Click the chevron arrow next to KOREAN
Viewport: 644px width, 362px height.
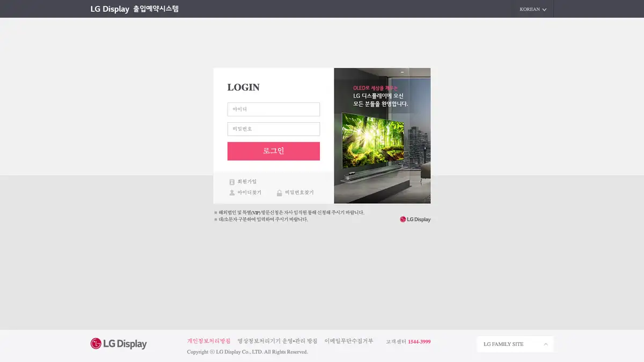pos(544,10)
